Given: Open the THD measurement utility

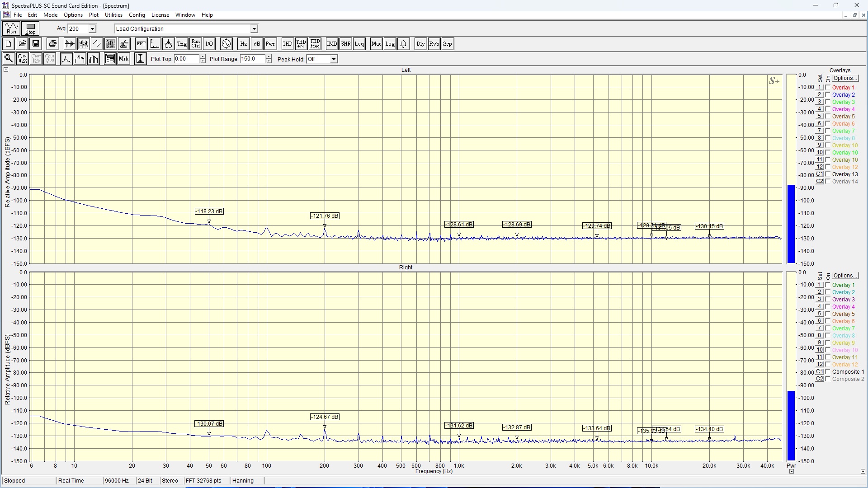Looking at the screenshot, I should pyautogui.click(x=288, y=44).
